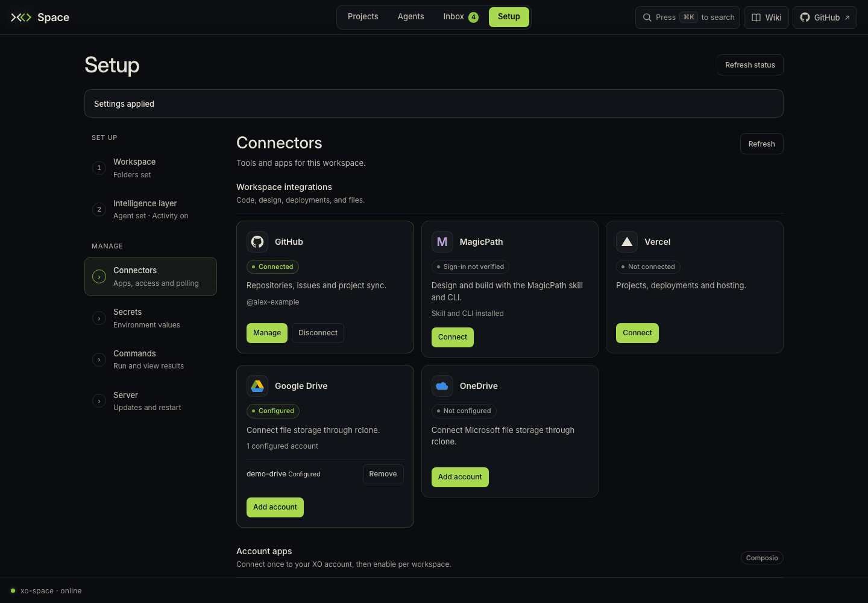The width and height of the screenshot is (868, 603).
Task: Click the GitHub octocat icon in top bar
Action: click(x=805, y=17)
